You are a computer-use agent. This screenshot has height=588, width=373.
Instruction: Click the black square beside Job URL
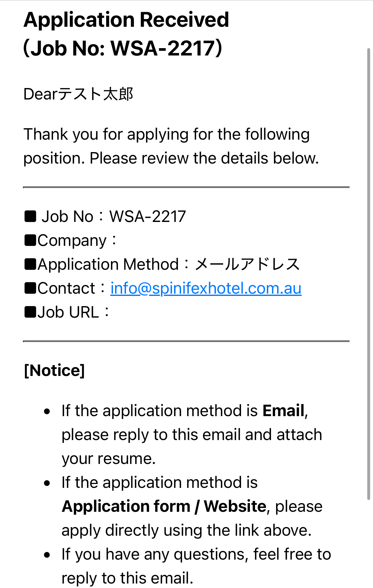pyautogui.click(x=30, y=312)
